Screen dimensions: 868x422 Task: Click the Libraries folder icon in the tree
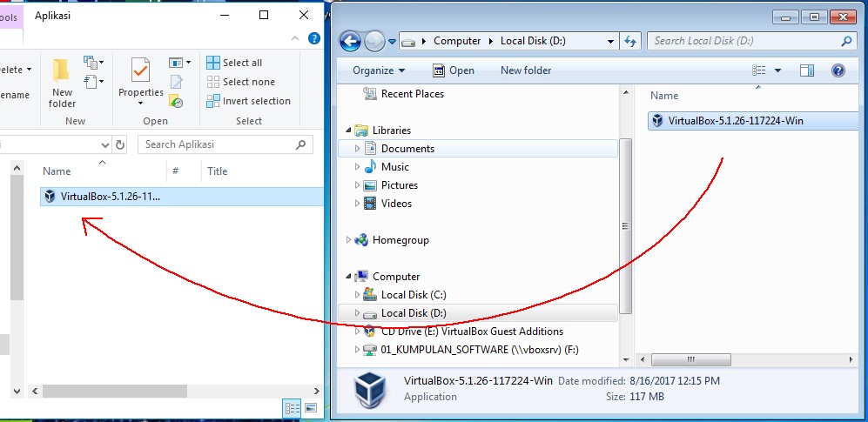coord(361,131)
